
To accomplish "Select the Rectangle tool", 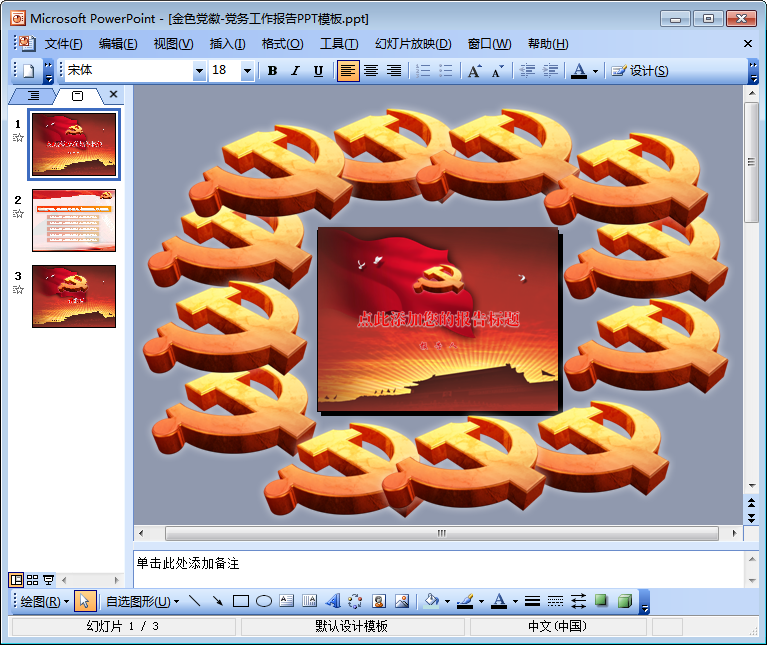I will [x=241, y=601].
